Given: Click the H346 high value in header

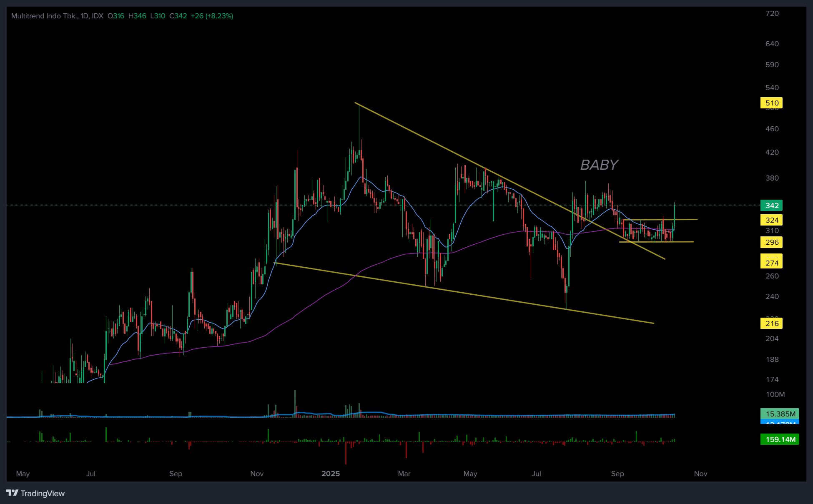Looking at the screenshot, I should click(x=137, y=16).
